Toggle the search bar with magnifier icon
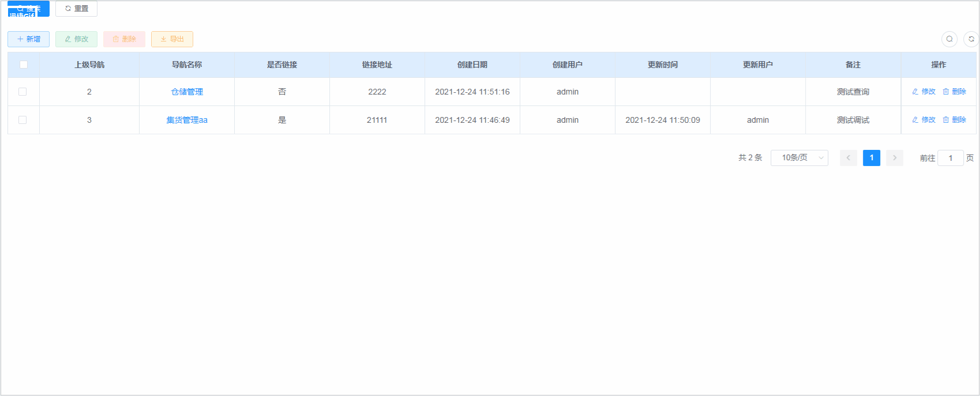This screenshot has height=396, width=980. pyautogui.click(x=949, y=39)
